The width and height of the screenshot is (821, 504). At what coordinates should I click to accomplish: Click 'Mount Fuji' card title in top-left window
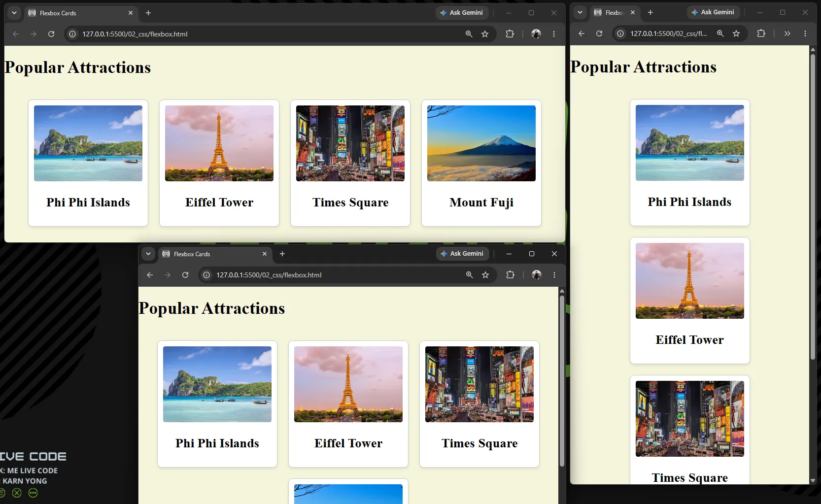coord(481,202)
